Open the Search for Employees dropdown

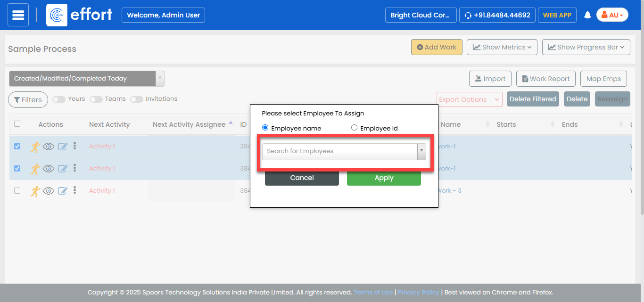pyautogui.click(x=344, y=151)
